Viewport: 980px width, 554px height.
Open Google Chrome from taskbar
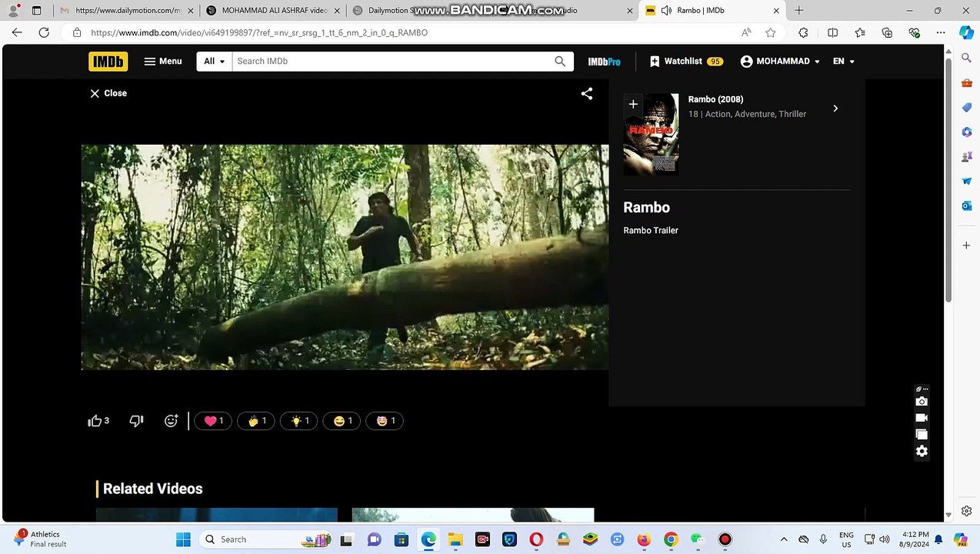pos(671,539)
